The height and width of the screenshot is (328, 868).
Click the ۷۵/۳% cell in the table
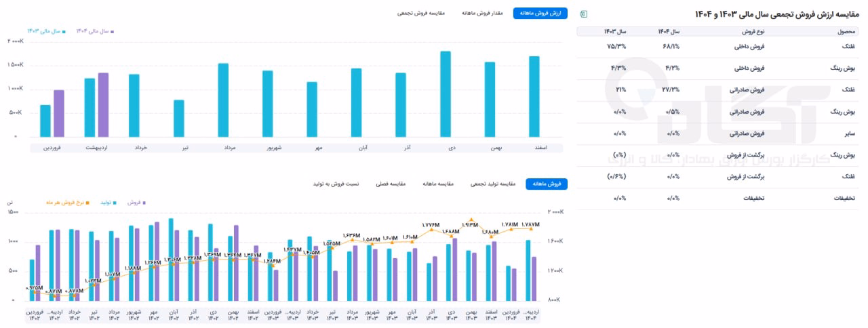coord(616,47)
